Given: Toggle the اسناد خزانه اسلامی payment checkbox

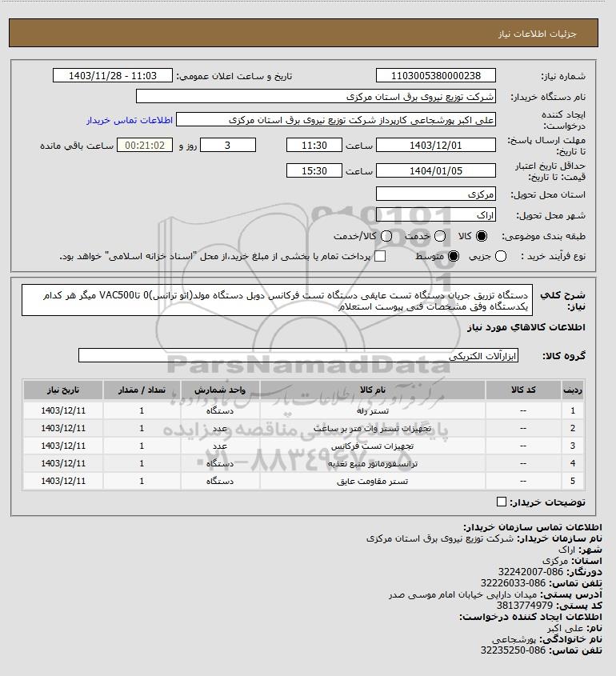Looking at the screenshot, I should pyautogui.click(x=380, y=257).
